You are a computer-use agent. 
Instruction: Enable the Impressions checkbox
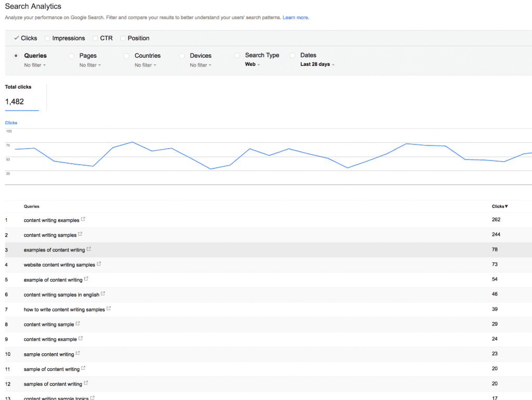[x=48, y=38]
